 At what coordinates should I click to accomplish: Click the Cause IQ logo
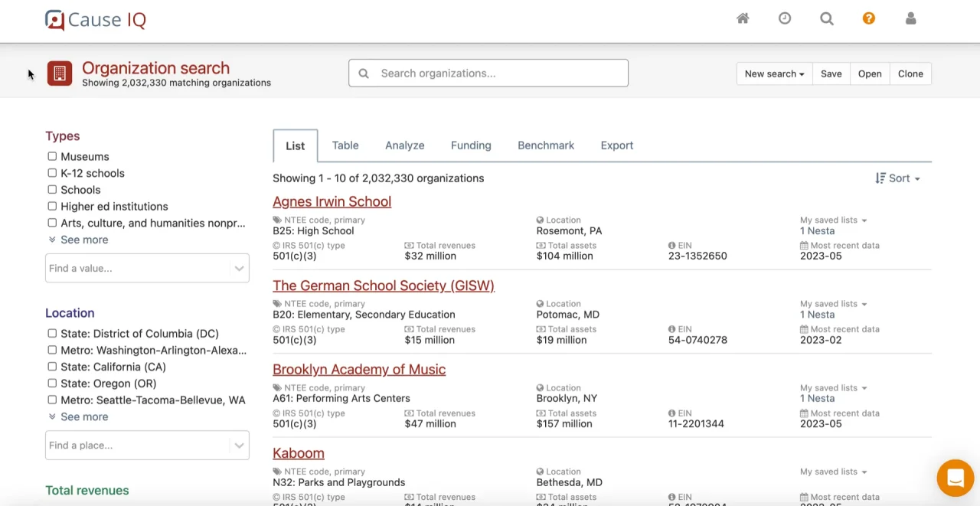96,20
